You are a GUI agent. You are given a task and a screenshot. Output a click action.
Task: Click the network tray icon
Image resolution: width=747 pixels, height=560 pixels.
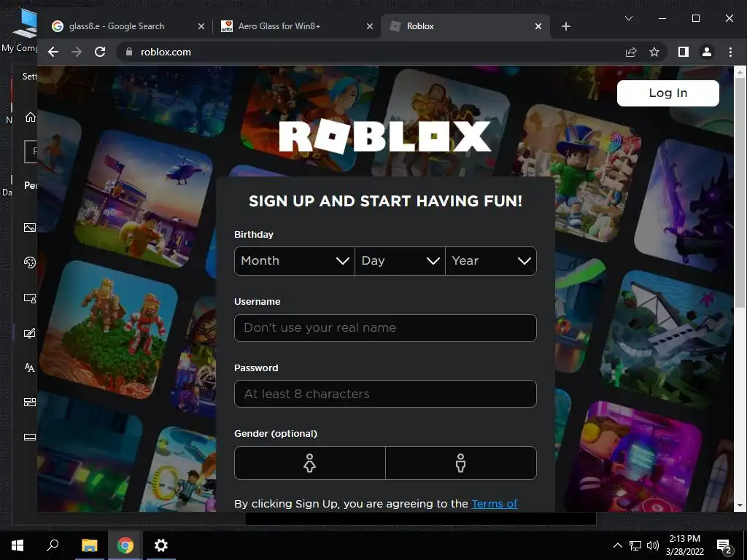coord(635,545)
